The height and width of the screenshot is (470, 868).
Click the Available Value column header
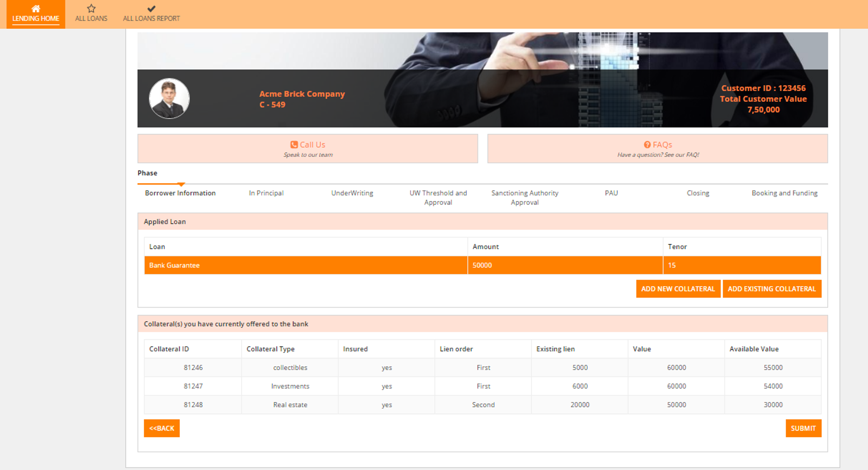click(x=773, y=349)
